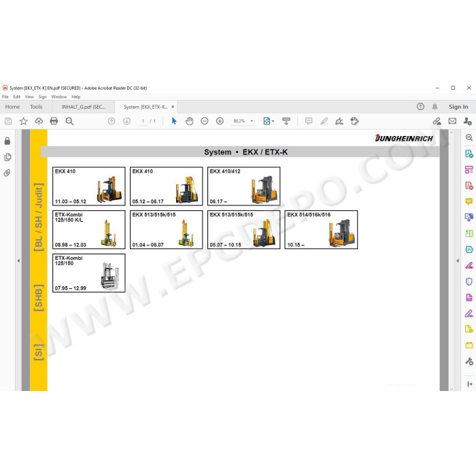
Task: Go to previous page arrow
Action: (x=112, y=121)
